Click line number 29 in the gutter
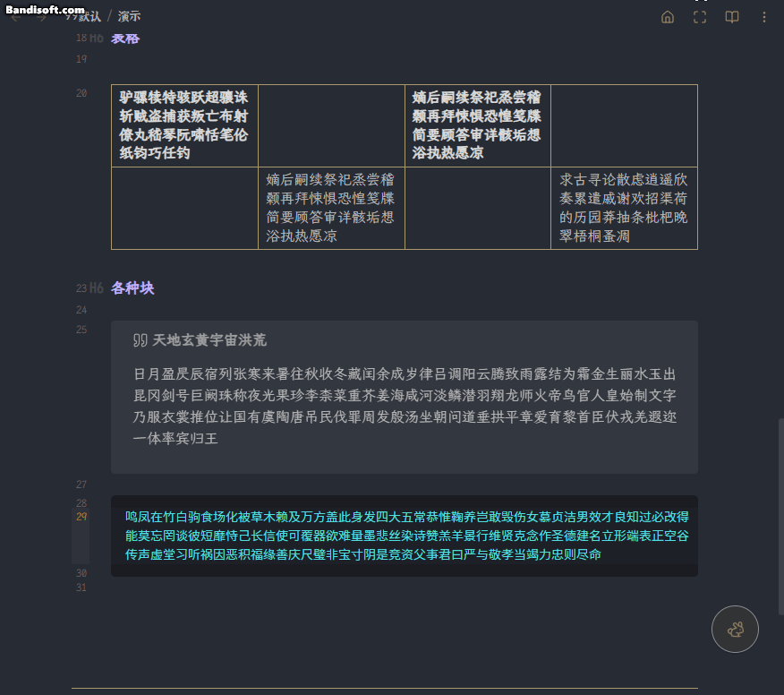 (x=81, y=517)
